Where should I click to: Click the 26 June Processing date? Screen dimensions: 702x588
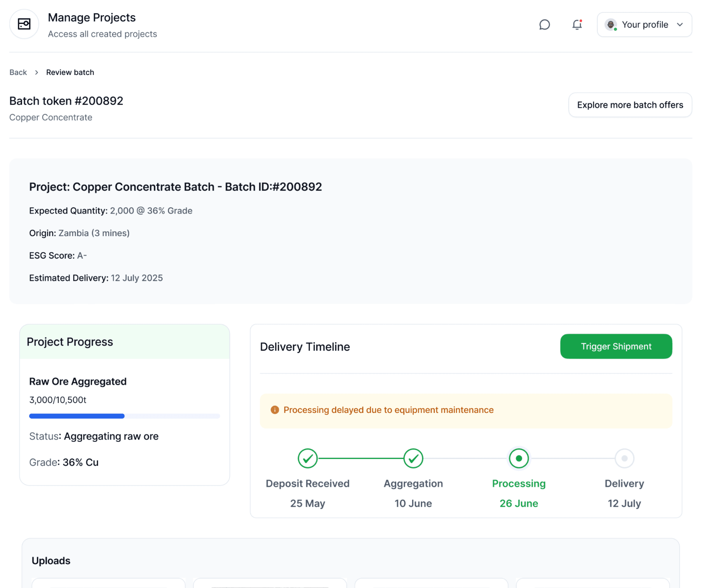click(x=518, y=503)
